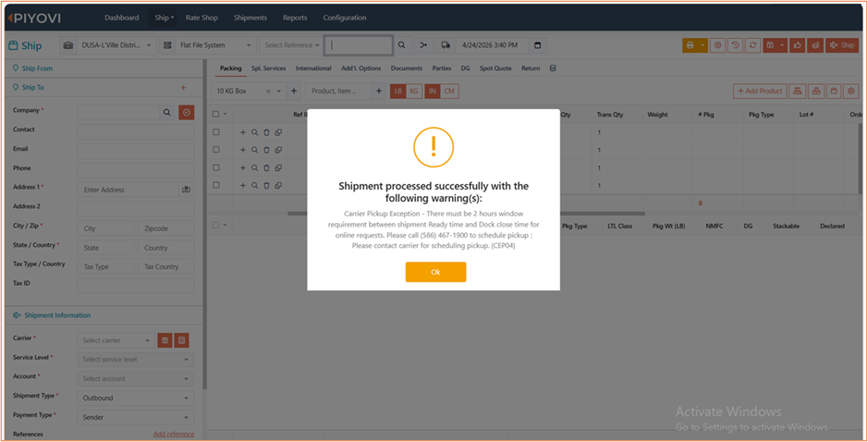Screen dimensions: 868x442
Task: Select the LB weight unit toggle
Action: (x=398, y=92)
